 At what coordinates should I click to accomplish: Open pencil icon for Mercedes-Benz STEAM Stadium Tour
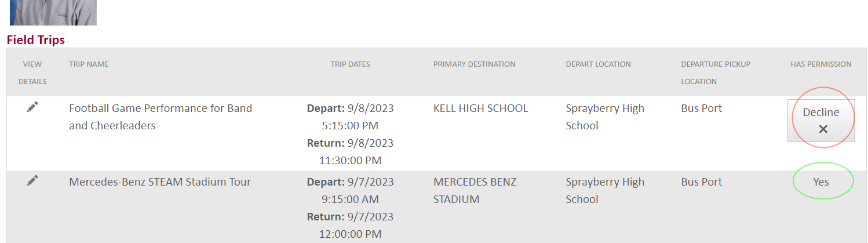click(32, 181)
